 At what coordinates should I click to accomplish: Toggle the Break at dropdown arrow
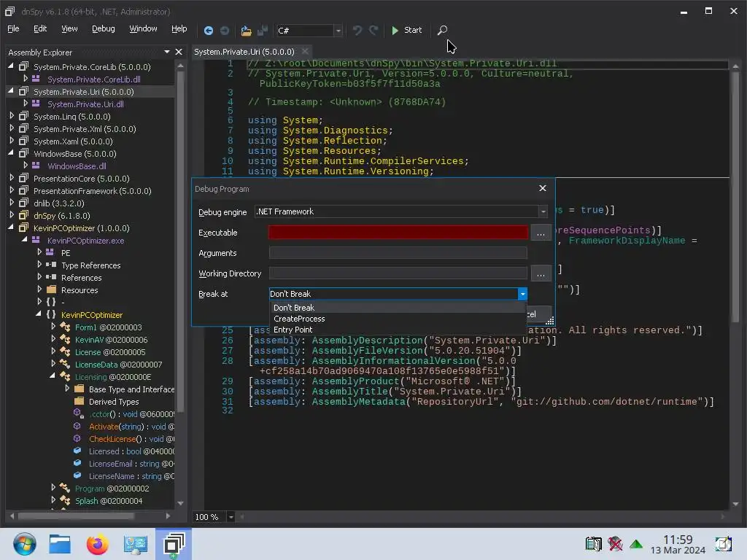(x=522, y=294)
